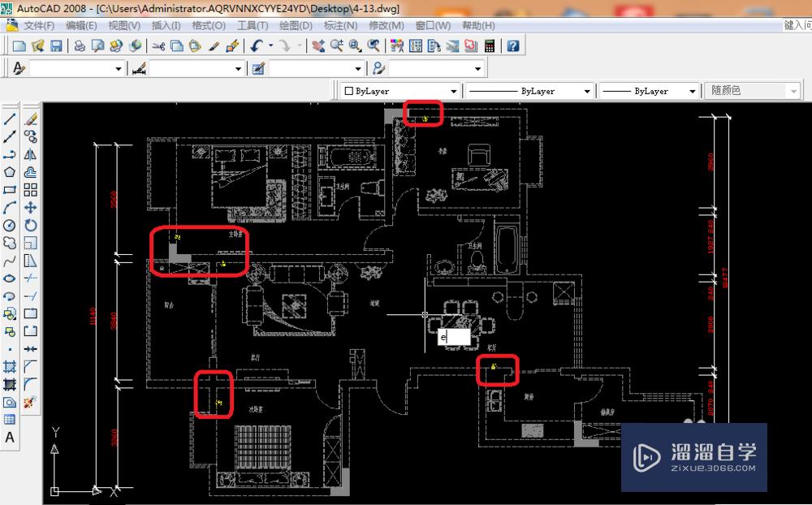Open the Array tool
This screenshot has width=812, height=505.
(x=31, y=189)
